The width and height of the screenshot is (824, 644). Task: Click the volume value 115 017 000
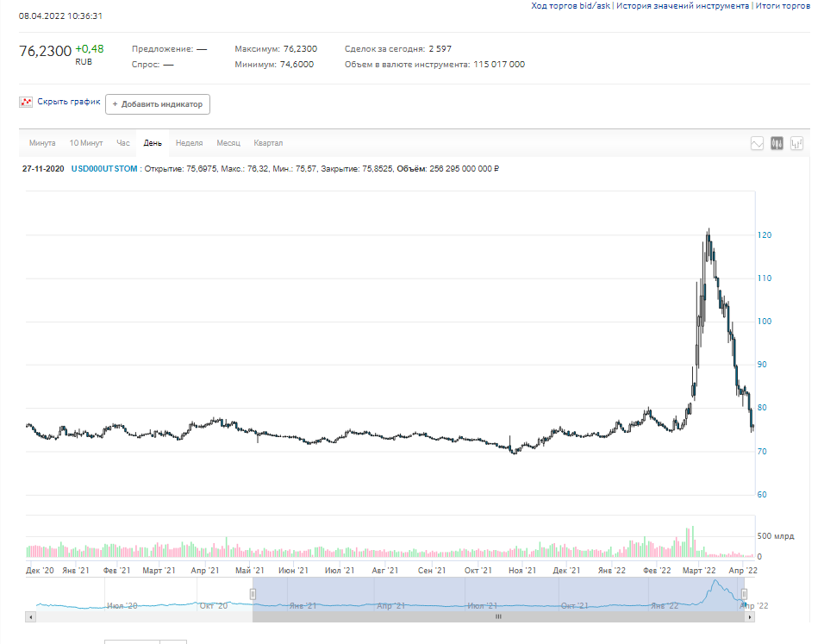(499, 64)
